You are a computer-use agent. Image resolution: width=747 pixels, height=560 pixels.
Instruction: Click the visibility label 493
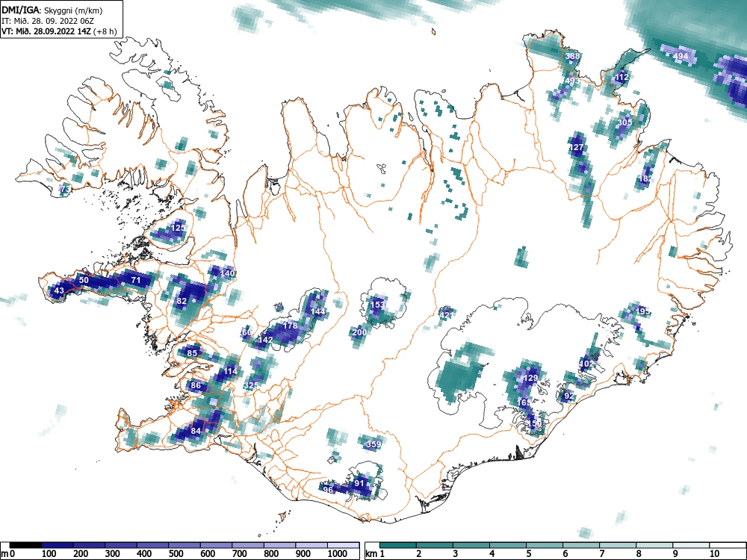(572, 81)
